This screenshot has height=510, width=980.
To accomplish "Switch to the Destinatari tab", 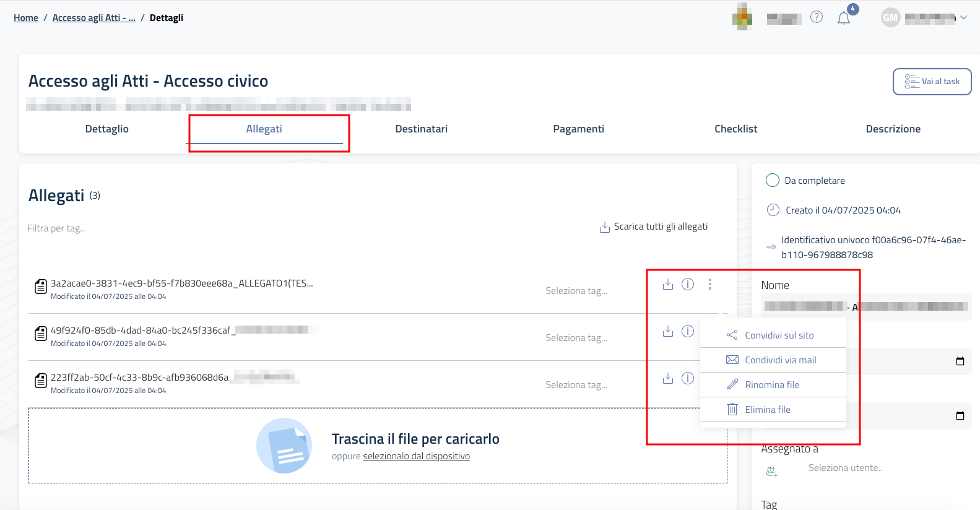I will pyautogui.click(x=421, y=129).
